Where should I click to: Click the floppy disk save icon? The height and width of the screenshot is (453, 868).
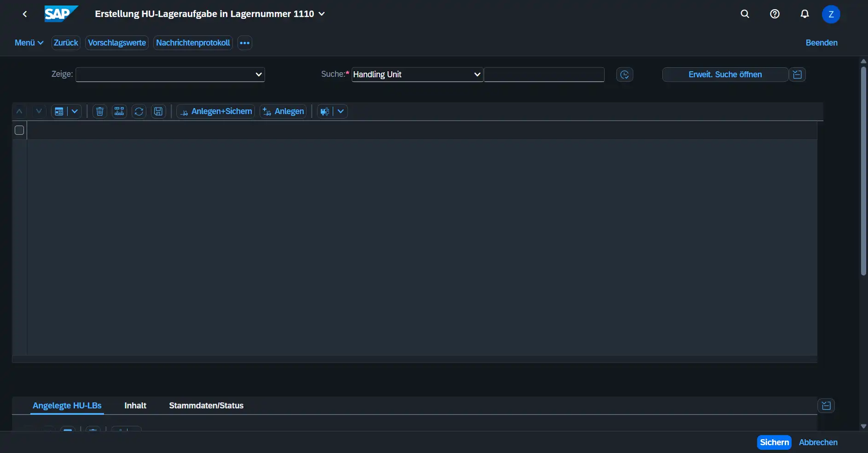pyautogui.click(x=158, y=111)
